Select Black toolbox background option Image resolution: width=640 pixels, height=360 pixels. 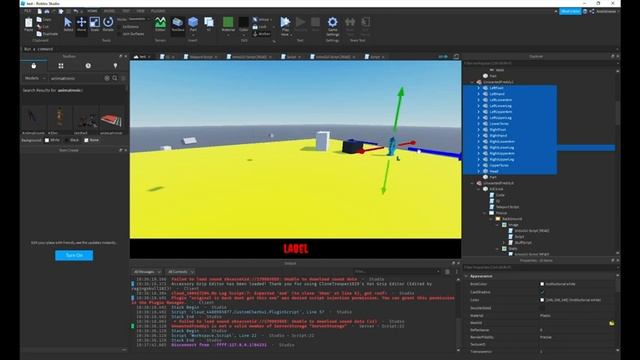[x=67, y=140]
